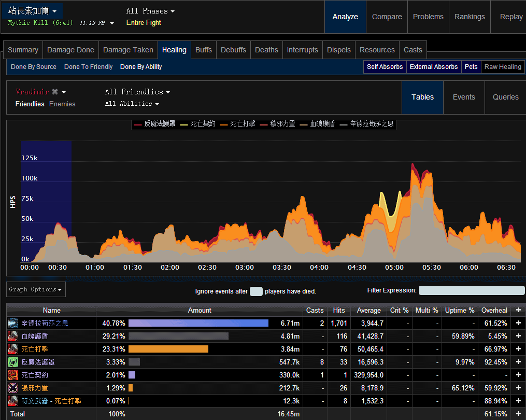Click the plus icon in table header
This screenshot has height=420, width=526.
pyautogui.click(x=518, y=310)
